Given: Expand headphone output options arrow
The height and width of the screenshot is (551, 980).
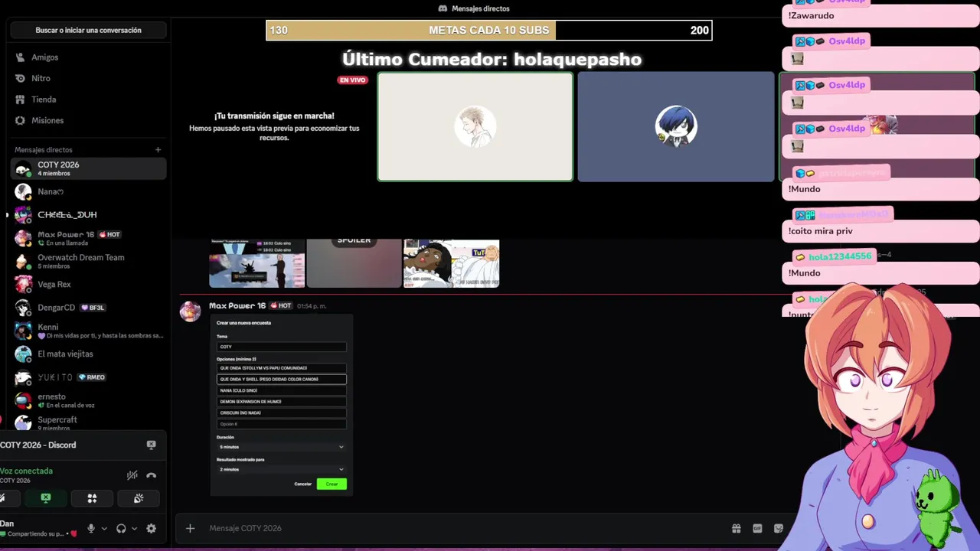Looking at the screenshot, I should (x=134, y=528).
